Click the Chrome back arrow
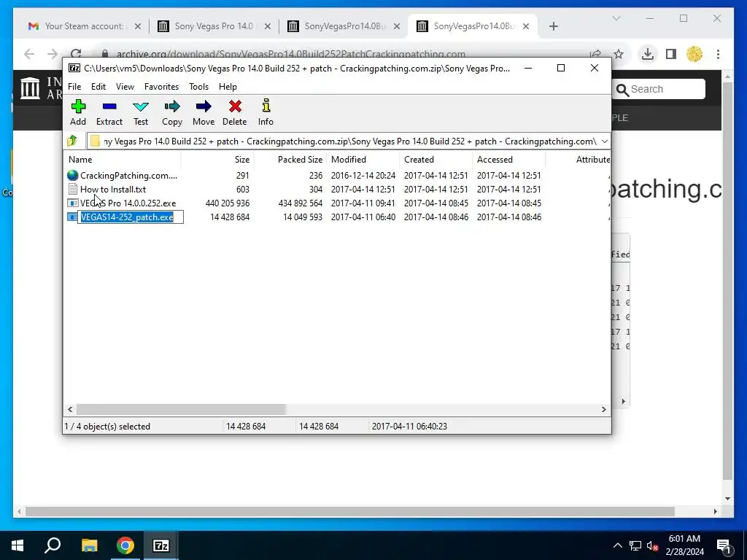The image size is (747, 560). tap(29, 54)
